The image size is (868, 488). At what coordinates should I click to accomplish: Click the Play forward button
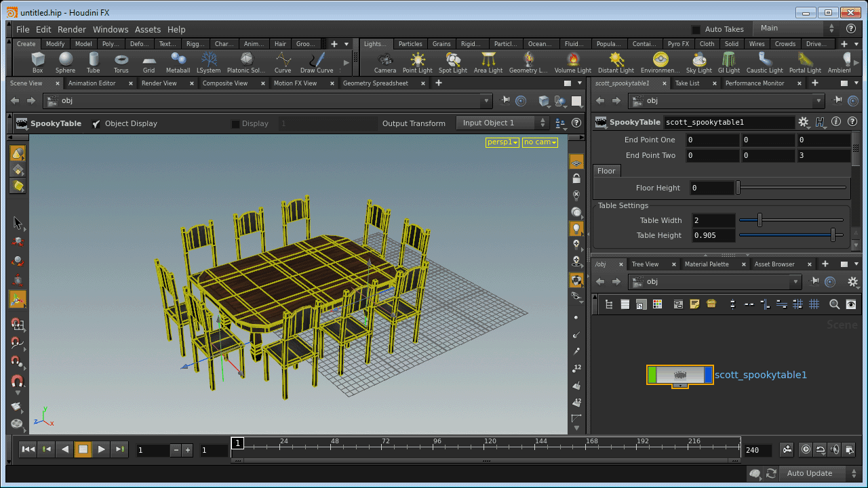coord(101,449)
